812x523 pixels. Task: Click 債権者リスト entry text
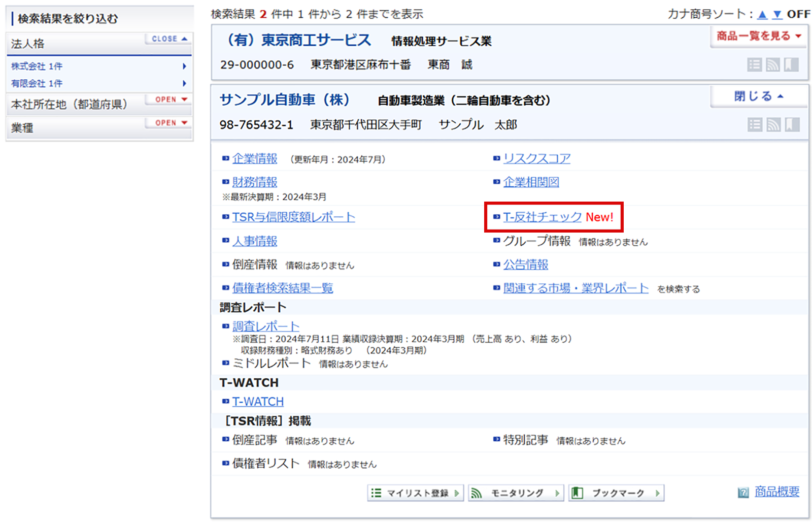point(266,464)
